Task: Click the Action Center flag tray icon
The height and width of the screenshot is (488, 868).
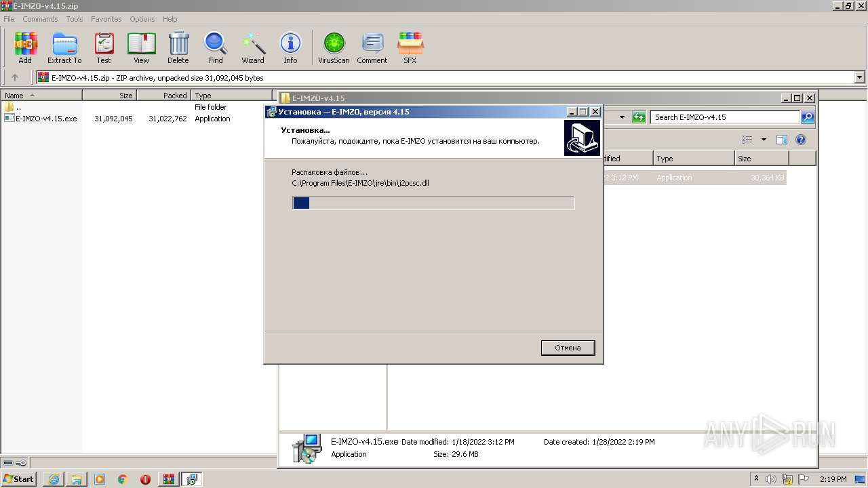Action: [804, 479]
